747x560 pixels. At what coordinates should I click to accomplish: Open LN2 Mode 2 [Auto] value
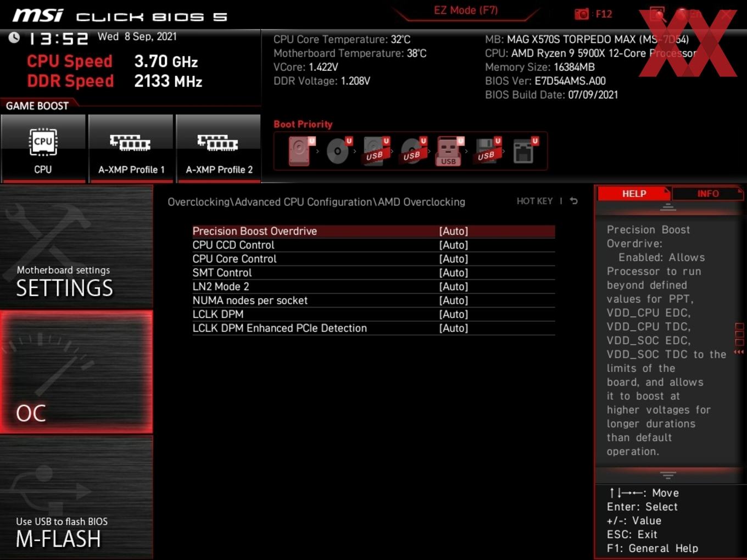click(x=454, y=287)
